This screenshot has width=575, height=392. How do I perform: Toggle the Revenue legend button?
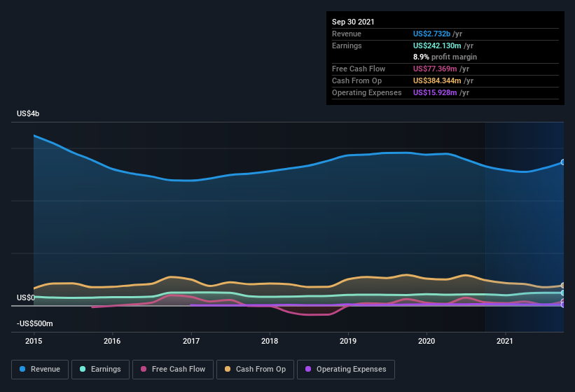[40, 370]
